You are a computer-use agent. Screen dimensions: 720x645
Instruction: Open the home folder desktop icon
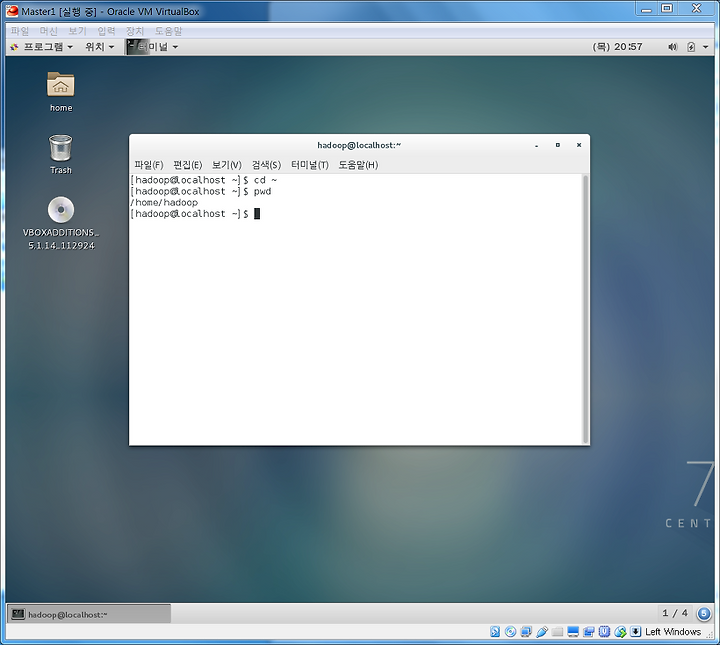pos(61,85)
